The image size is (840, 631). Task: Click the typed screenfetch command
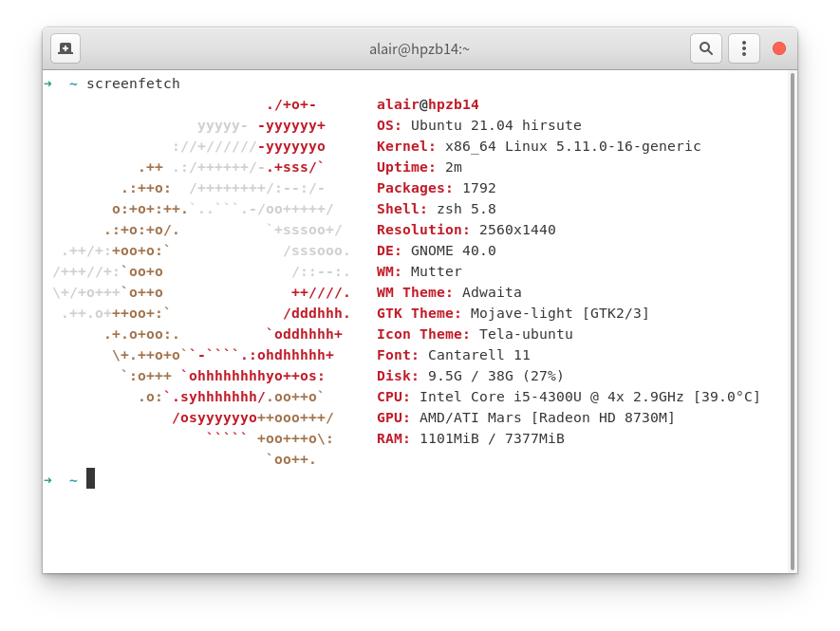pyautogui.click(x=133, y=84)
